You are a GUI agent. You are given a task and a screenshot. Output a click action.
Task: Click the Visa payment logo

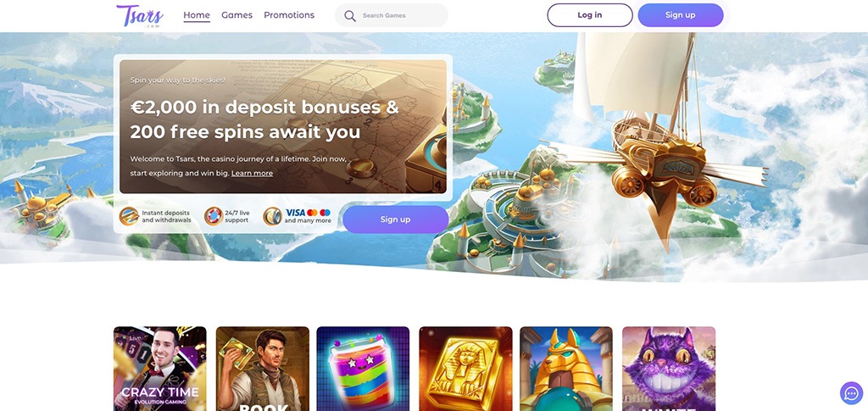tap(296, 213)
